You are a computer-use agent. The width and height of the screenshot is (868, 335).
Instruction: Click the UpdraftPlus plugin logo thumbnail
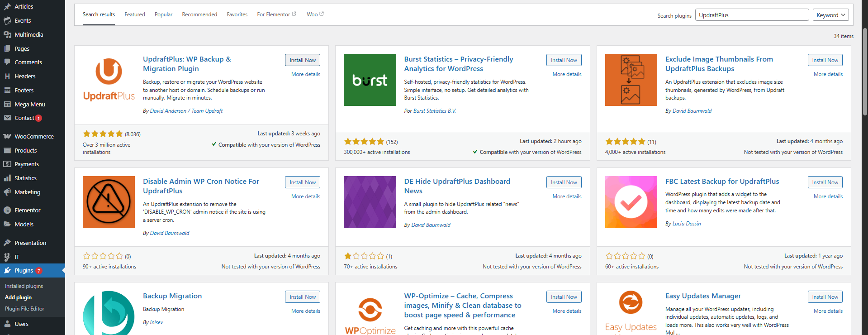pyautogui.click(x=109, y=80)
